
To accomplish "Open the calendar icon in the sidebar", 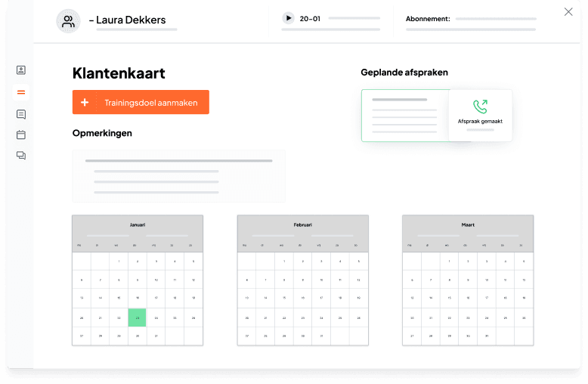I will coord(21,135).
